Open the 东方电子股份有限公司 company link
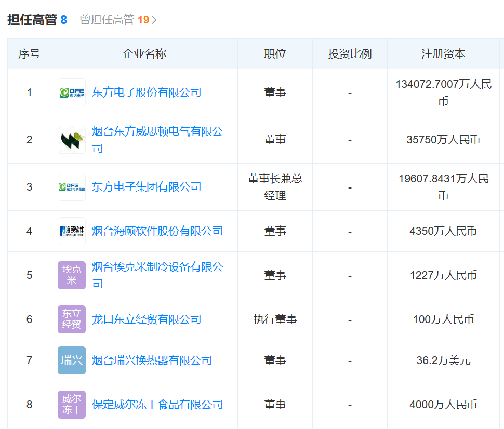 (147, 92)
